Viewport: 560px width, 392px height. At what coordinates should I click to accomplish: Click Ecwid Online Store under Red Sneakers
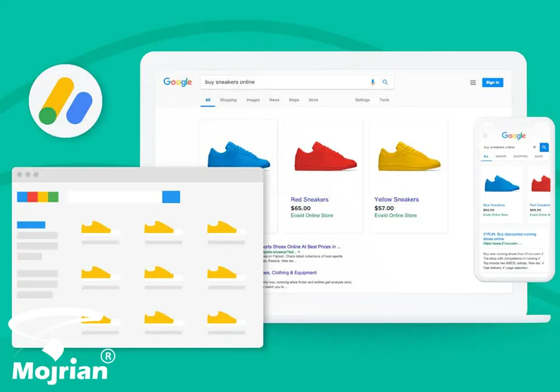[312, 216]
